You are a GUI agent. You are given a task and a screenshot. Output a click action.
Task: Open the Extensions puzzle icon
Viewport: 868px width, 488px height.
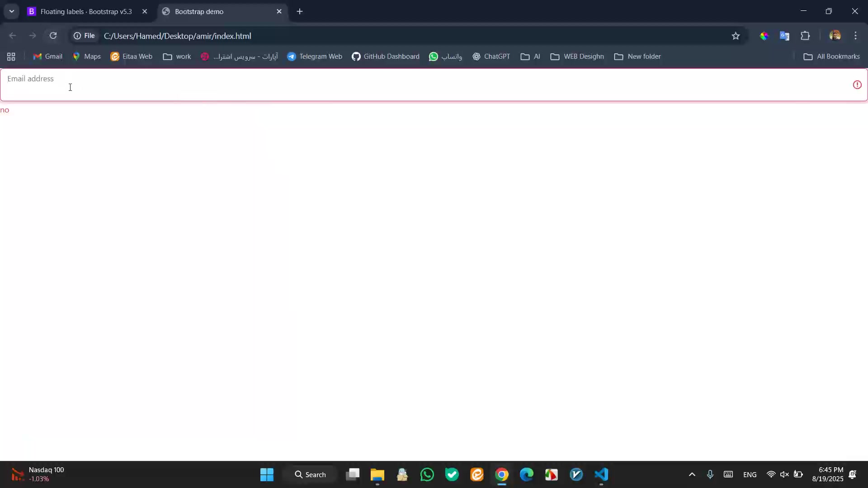pos(805,36)
